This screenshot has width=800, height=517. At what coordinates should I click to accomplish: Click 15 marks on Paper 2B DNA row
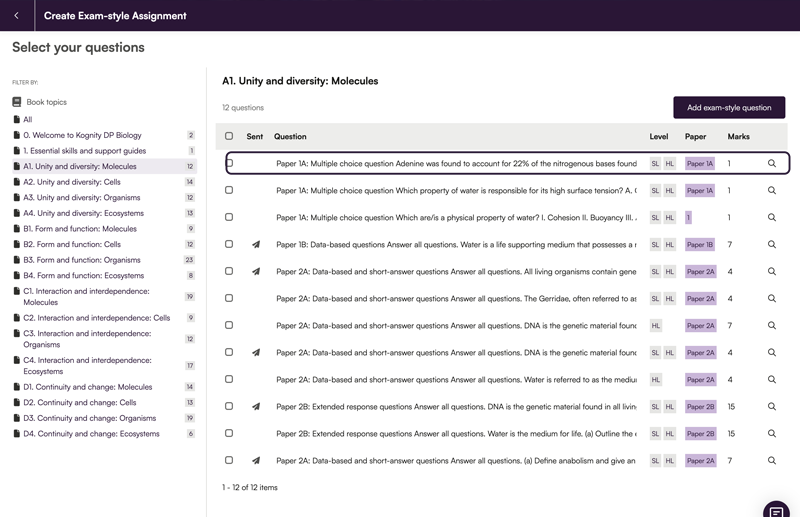tap(731, 407)
